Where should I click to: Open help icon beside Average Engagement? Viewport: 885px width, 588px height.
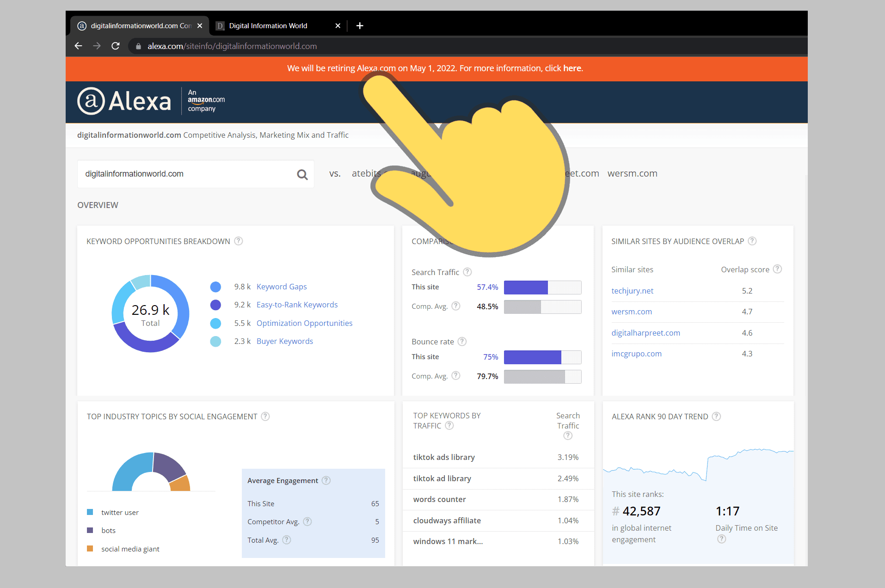326,480
